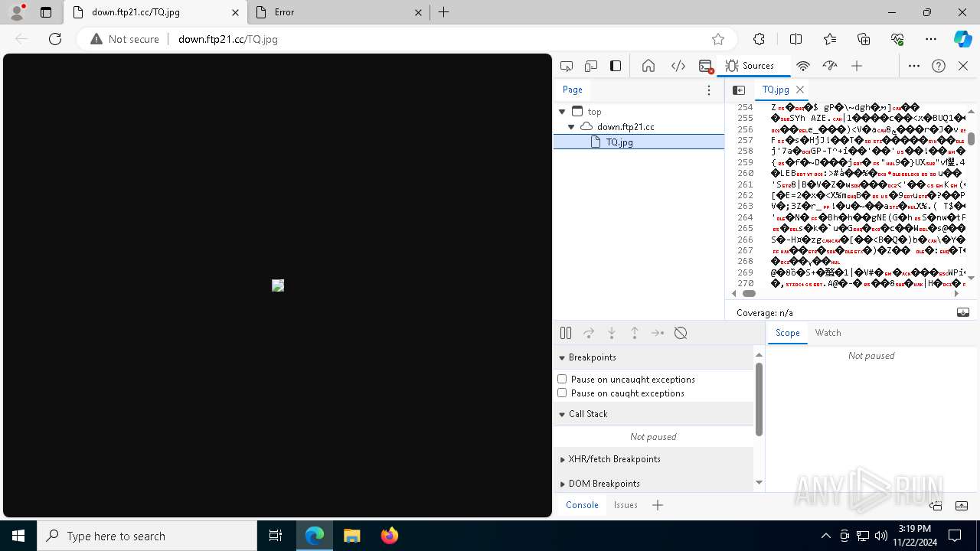
Task: Open File Explorer from taskbar
Action: coord(352,536)
